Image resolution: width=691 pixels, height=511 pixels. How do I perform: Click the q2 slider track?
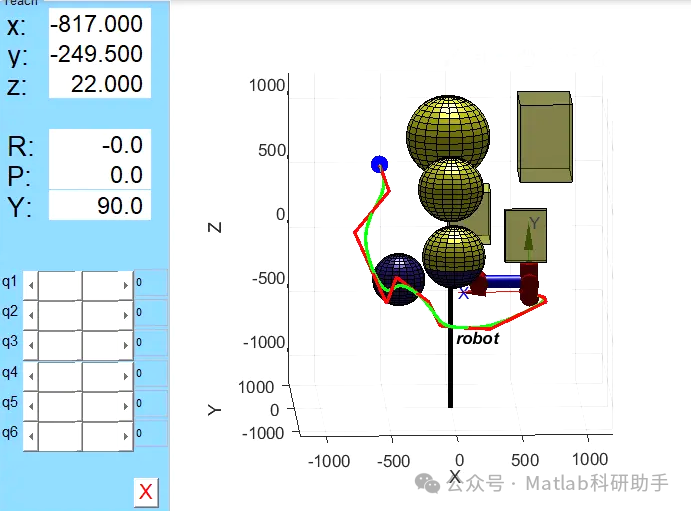coord(78,315)
